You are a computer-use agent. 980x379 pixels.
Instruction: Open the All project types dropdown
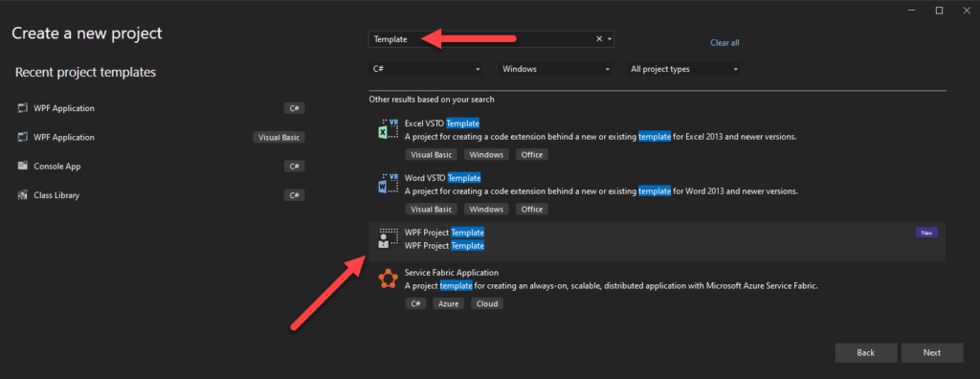[683, 70]
